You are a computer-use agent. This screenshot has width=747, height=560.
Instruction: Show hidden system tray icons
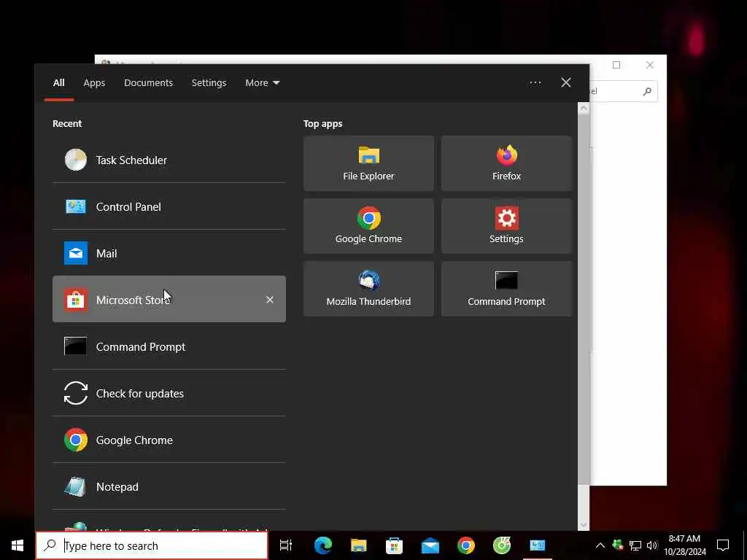600,545
